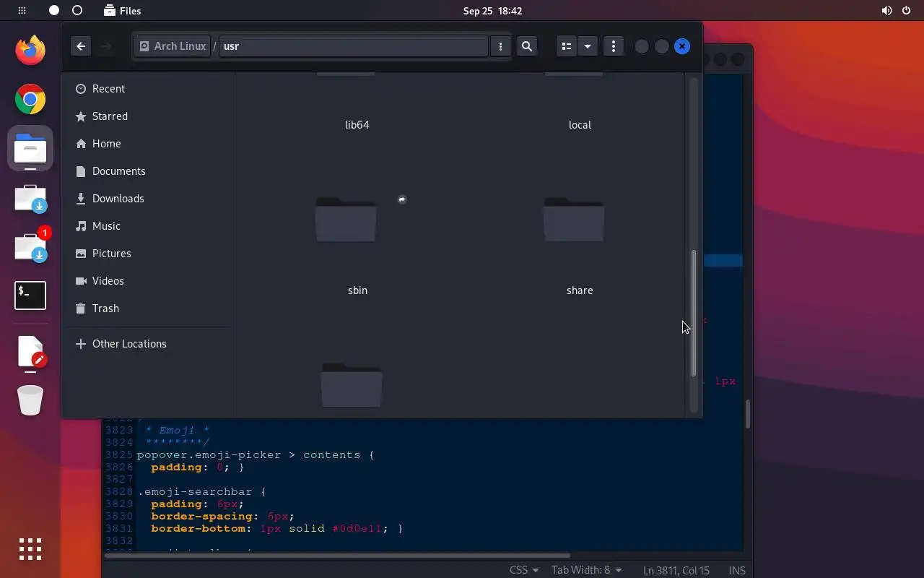The height and width of the screenshot is (578, 924).
Task: Click the usr path bar segment
Action: click(354, 46)
